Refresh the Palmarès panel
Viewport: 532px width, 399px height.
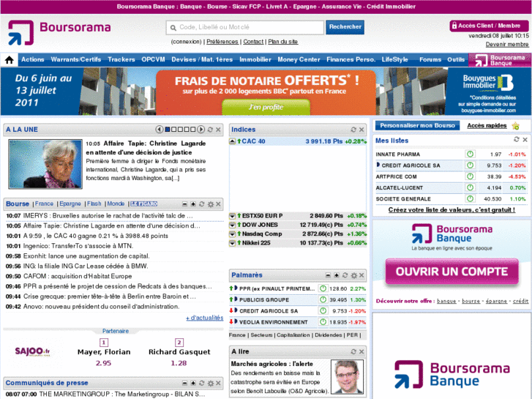[345, 275]
